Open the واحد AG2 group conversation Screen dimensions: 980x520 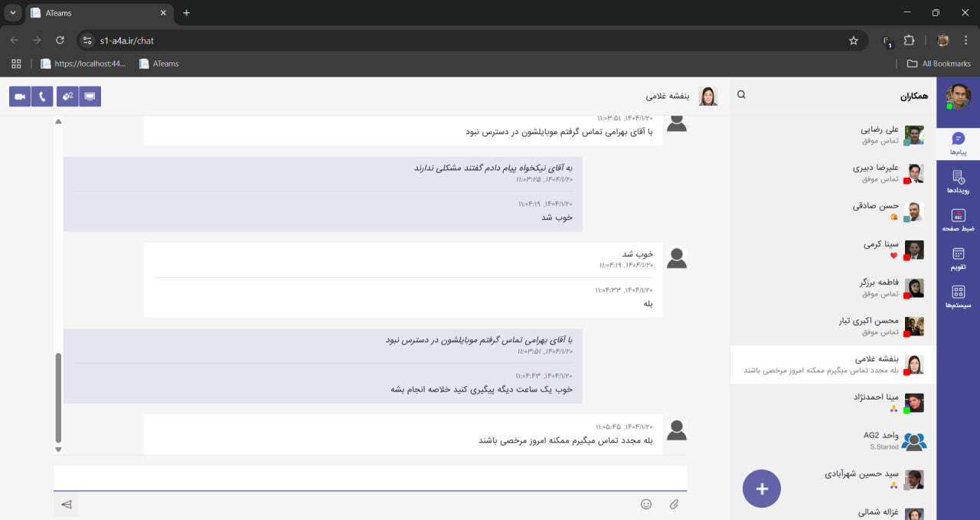pos(833,441)
